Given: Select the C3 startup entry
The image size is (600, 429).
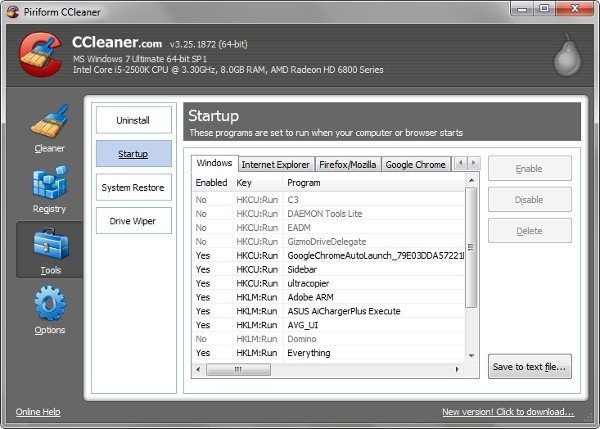Looking at the screenshot, I should [x=328, y=200].
